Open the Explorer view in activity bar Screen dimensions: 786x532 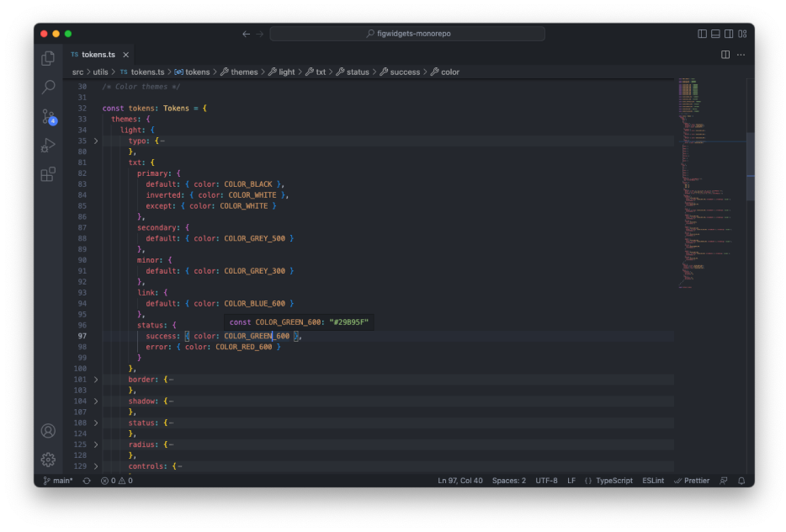click(49, 58)
